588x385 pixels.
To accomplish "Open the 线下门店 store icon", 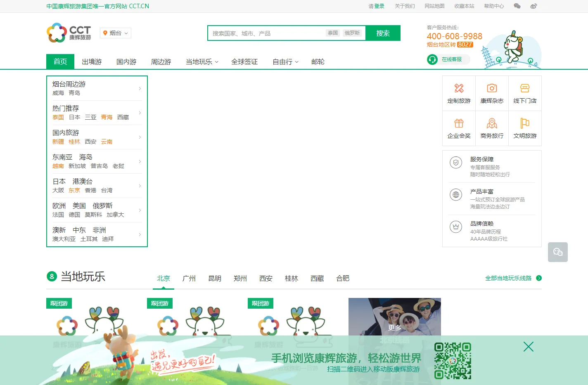I will point(525,88).
